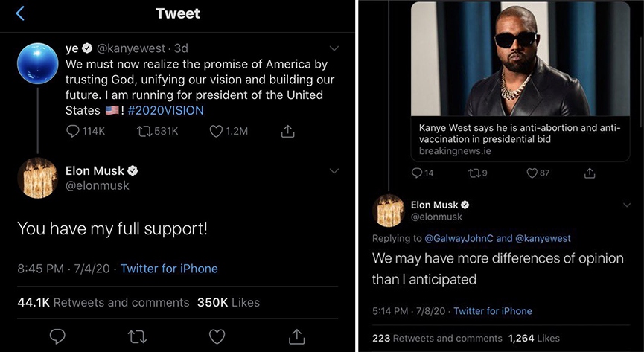The image size is (644, 352).
Task: Open ye's blue globe profile picture
Action: pos(37,62)
